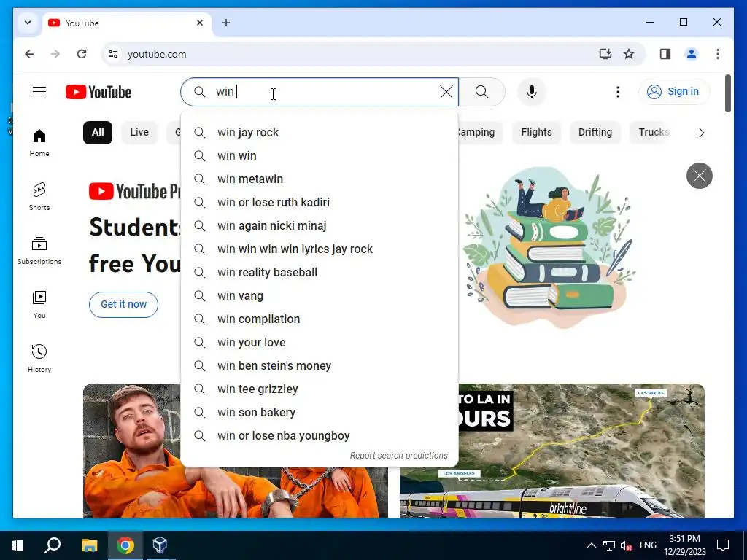Viewport: 747px width, 560px height.
Task: Clear the search box with the X icon
Action: coord(446,91)
